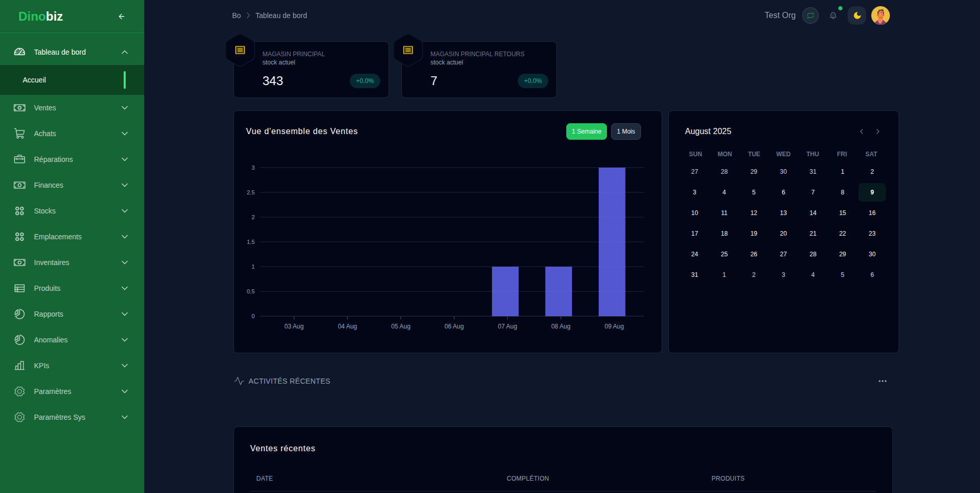This screenshot has height=493, width=980.
Task: Select the Emplacements menu item
Action: (x=58, y=236)
